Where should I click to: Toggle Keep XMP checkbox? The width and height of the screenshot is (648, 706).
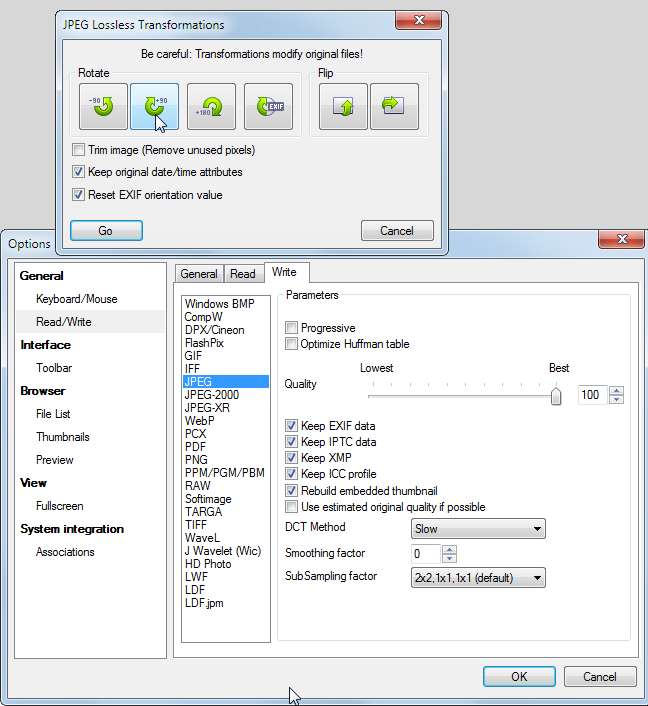coord(291,457)
